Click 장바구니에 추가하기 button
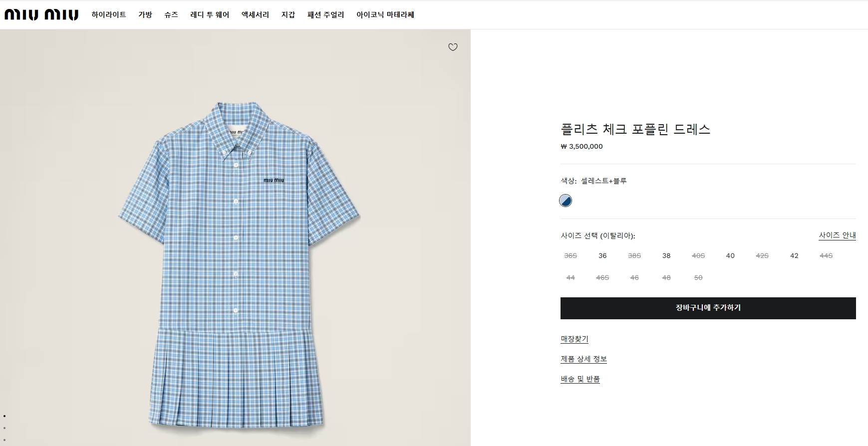This screenshot has height=446, width=868. coord(708,308)
